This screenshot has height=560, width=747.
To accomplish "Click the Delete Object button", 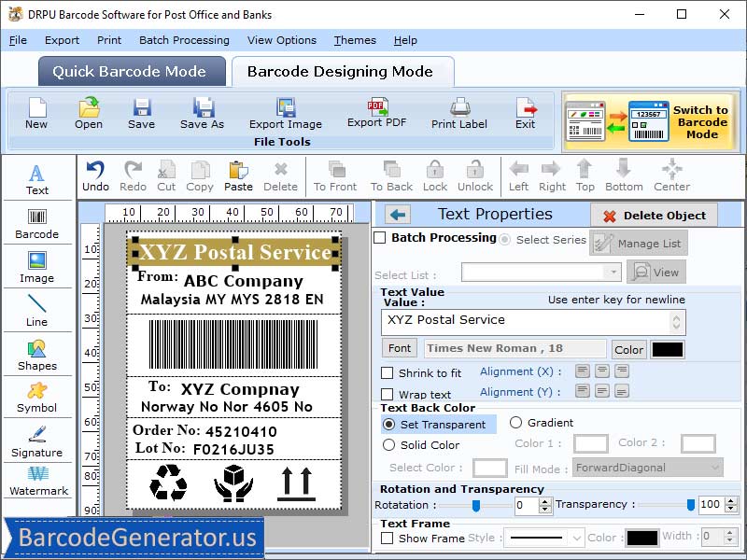I will [x=654, y=215].
